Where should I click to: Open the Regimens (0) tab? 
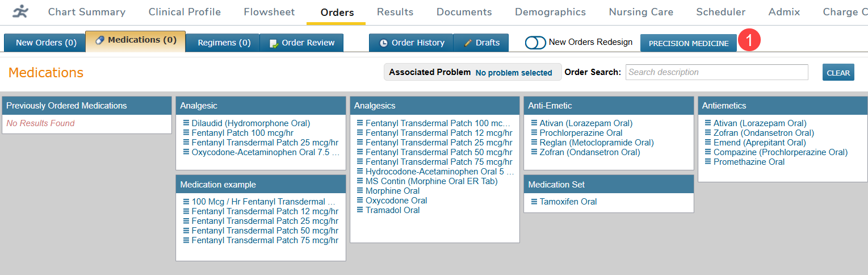(x=224, y=43)
